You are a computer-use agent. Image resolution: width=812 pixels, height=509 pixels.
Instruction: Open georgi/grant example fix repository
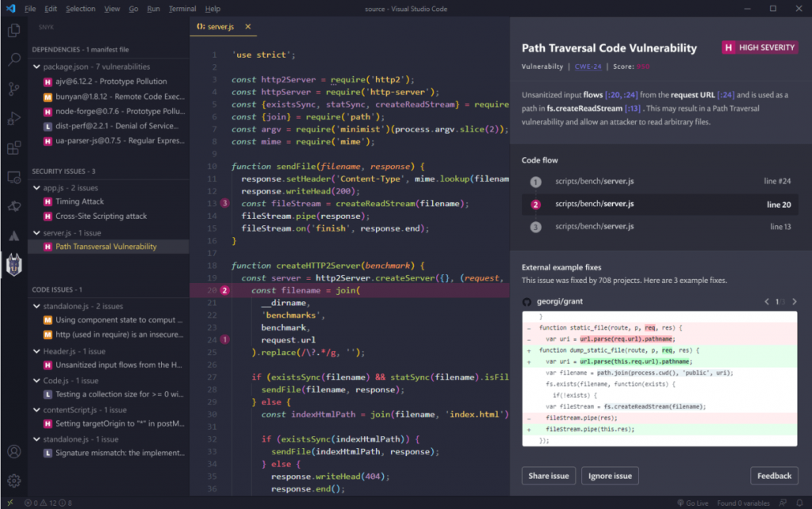[559, 301]
